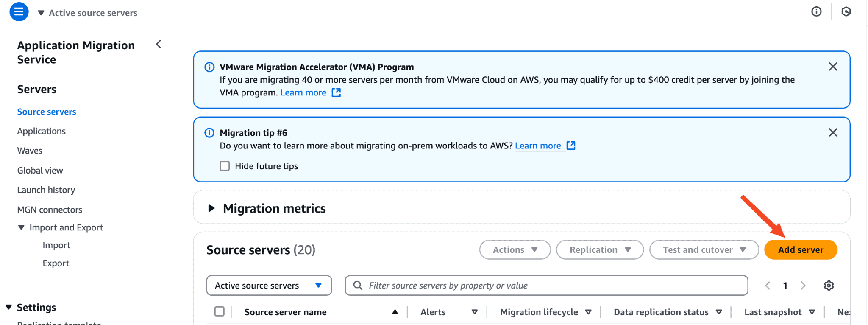Viewport: 868px width, 325px height.
Task: Go to Source servers in sidebar
Action: tap(47, 112)
